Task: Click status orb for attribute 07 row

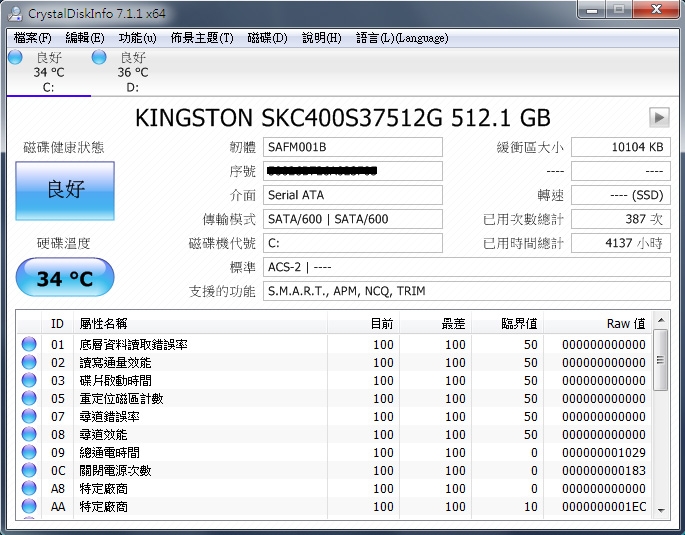Action: click(29, 416)
